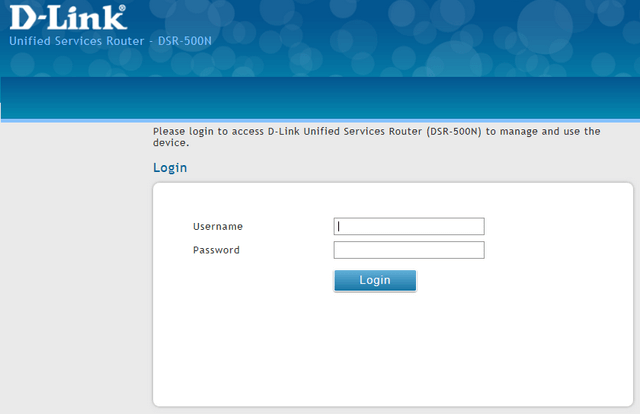Click the 'Username' label text
The image size is (640, 414).
click(x=218, y=227)
